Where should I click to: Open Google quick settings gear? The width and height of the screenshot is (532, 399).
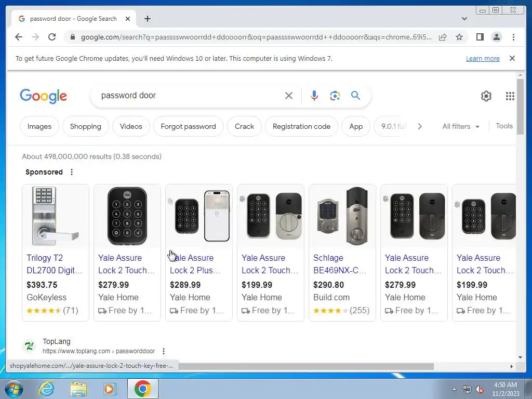pos(486,96)
